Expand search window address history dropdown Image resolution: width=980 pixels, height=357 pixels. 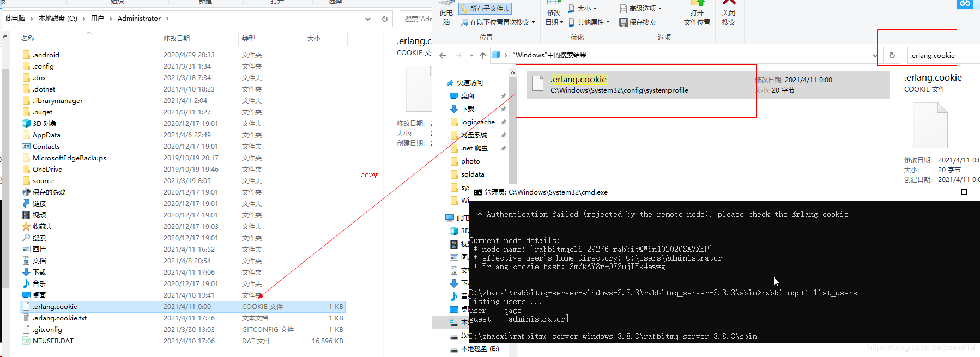(x=875, y=55)
